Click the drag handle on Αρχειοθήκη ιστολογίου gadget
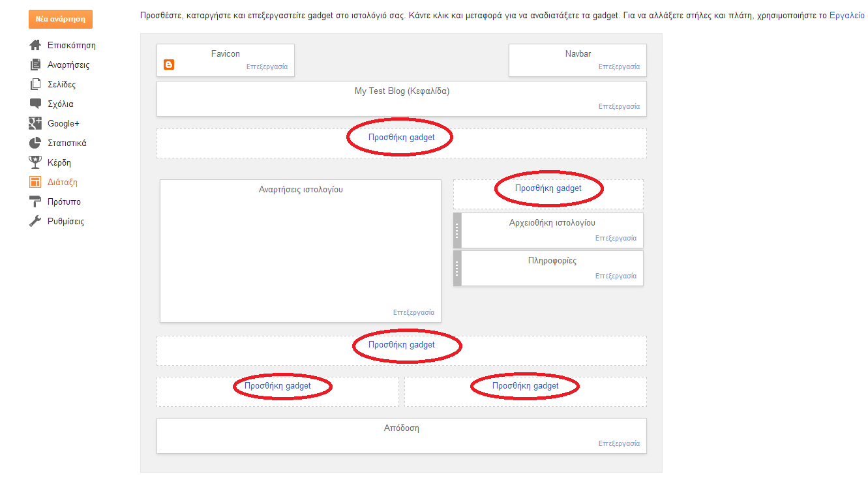Viewport: 868px width, 487px height. coord(457,230)
